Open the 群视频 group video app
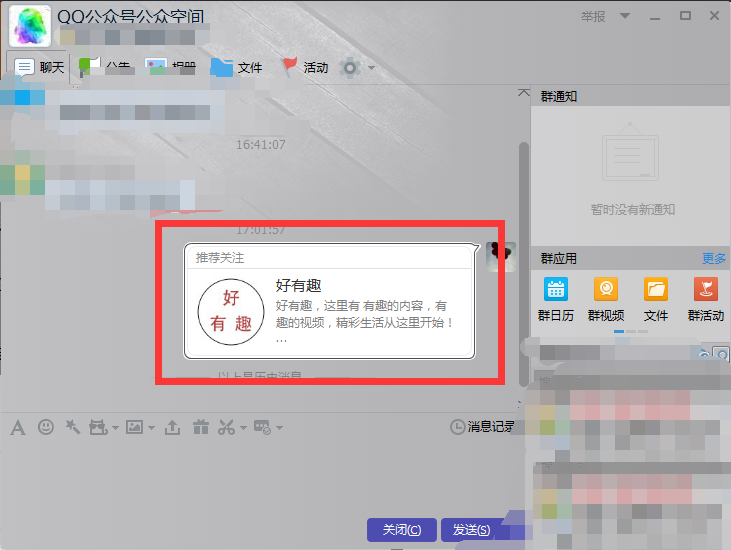 pyautogui.click(x=606, y=299)
